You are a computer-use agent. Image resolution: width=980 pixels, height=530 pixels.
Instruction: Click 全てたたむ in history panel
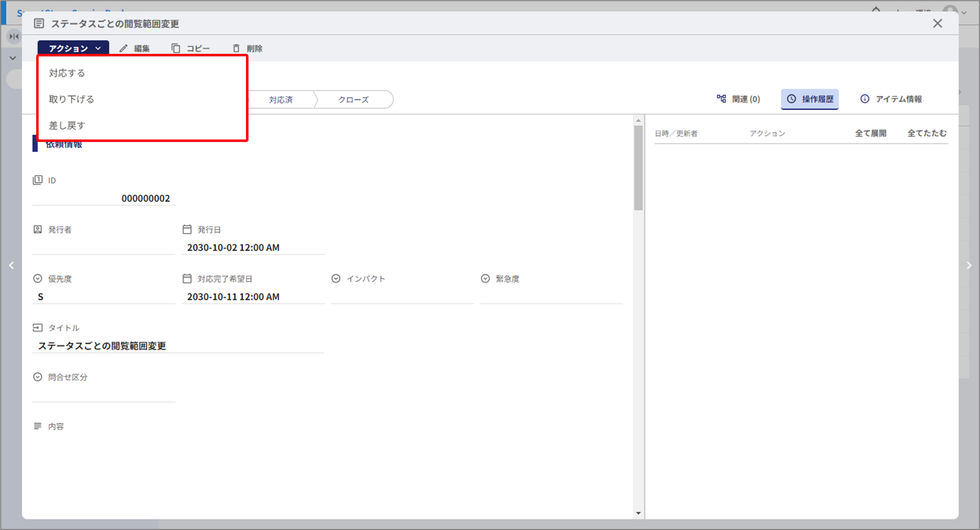[926, 133]
